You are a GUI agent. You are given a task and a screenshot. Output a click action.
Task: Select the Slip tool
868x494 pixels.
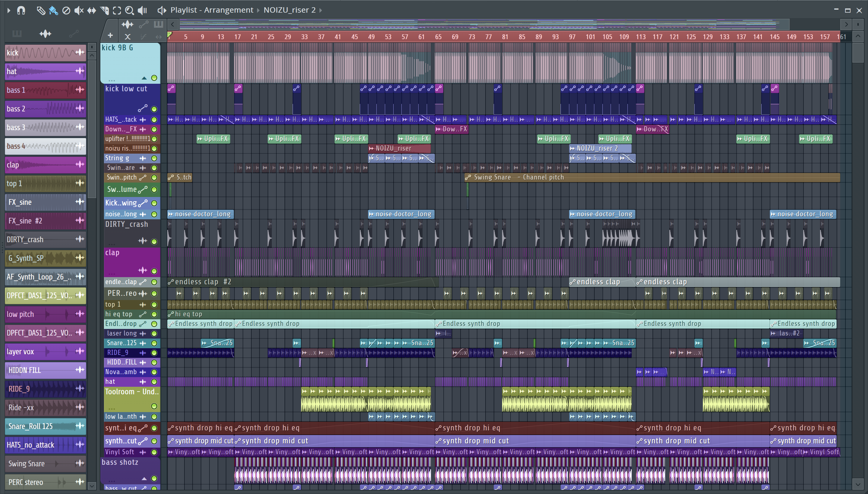point(92,11)
